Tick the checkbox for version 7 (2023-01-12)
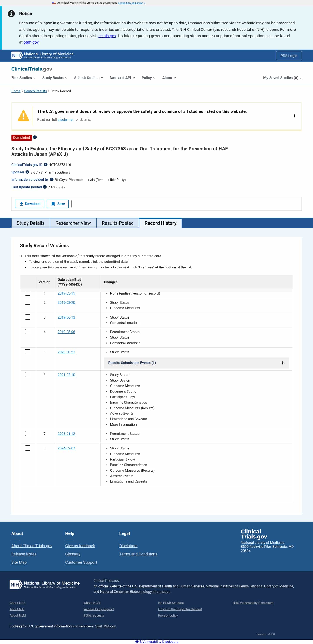The height and width of the screenshot is (644, 313). [x=28, y=433]
